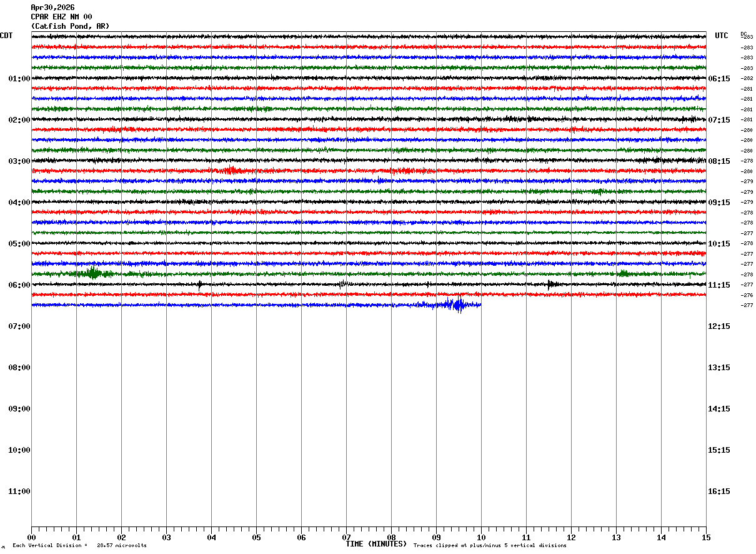Click the date label Apr30,2026
Screen dimensions: 756x554
[x=52, y=8]
